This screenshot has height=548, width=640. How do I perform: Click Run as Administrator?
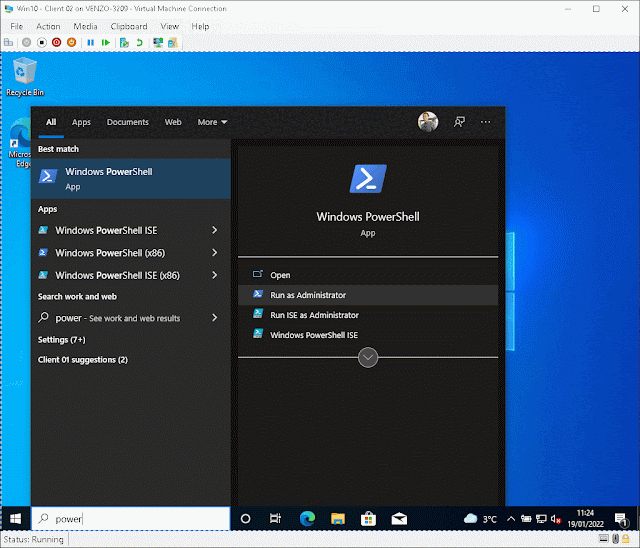tap(368, 295)
